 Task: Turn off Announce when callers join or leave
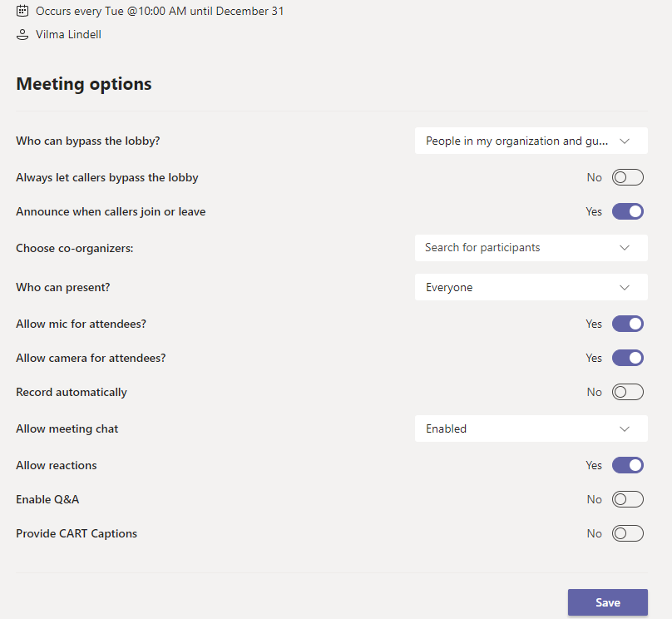(x=627, y=211)
